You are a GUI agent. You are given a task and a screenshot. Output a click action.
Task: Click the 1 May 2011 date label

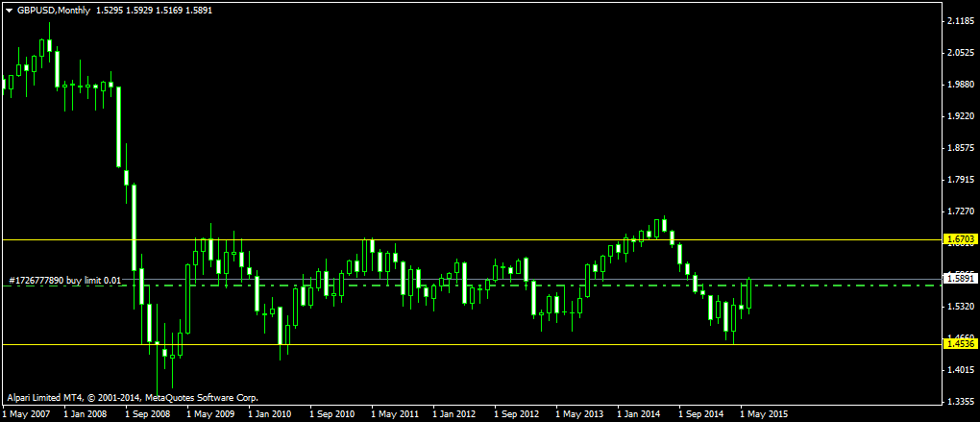(395, 414)
